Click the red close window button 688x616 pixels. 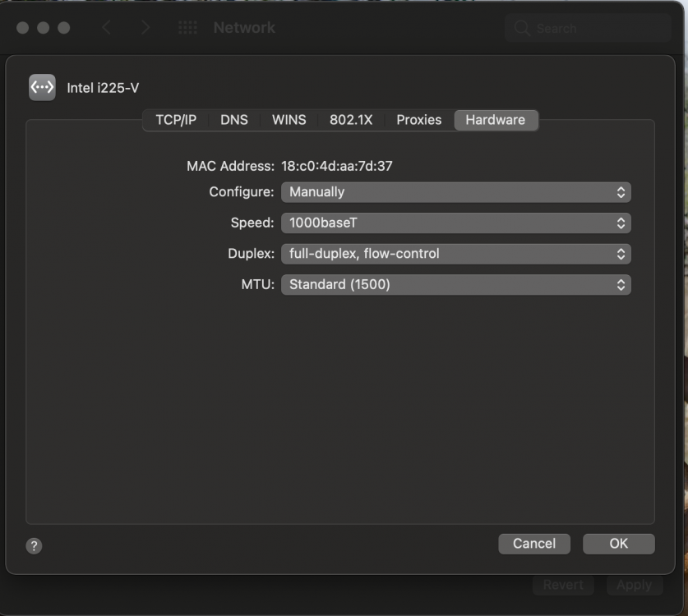(x=23, y=28)
